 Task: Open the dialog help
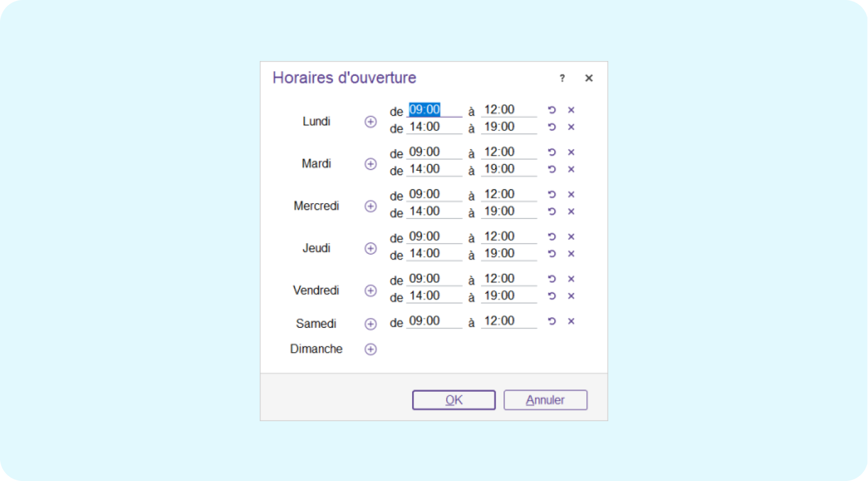[x=562, y=78]
